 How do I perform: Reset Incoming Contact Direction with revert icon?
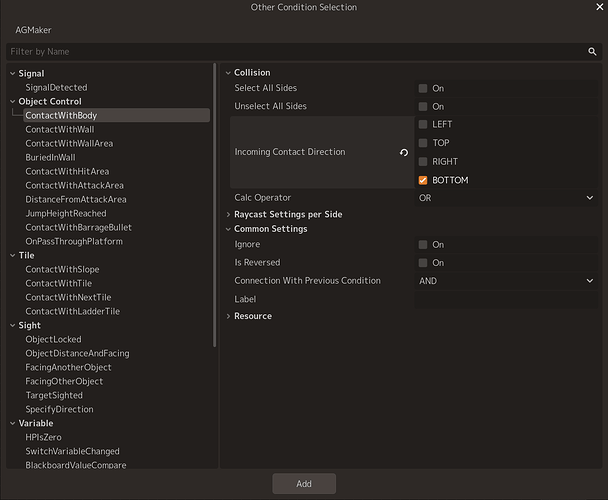[404, 152]
